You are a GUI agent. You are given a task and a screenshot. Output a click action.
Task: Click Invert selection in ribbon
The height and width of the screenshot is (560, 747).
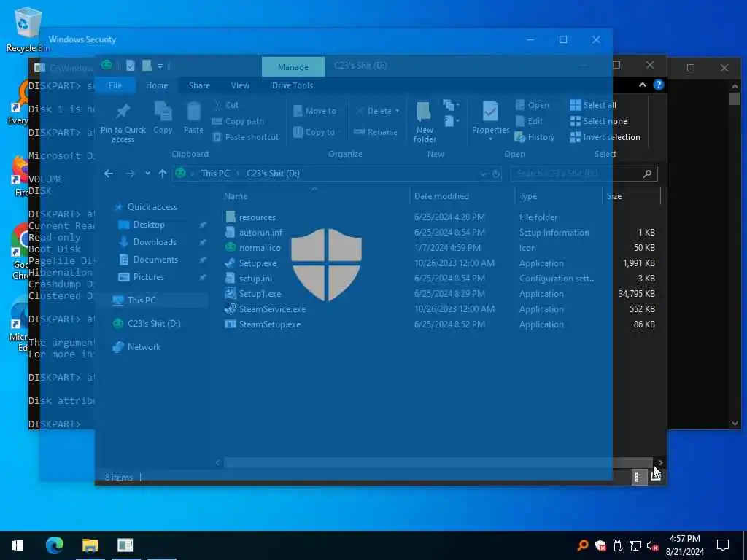click(x=605, y=137)
